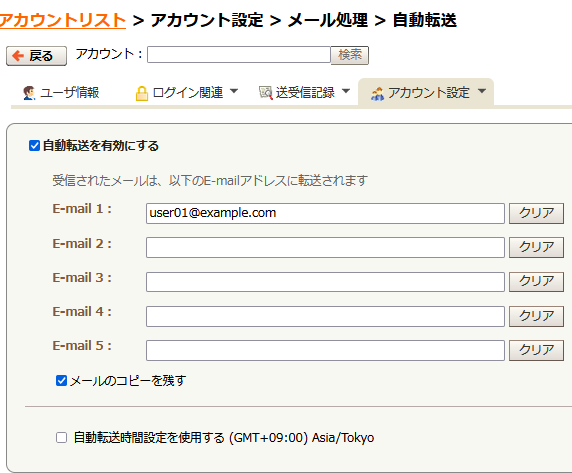Click the account settings people icon
This screenshot has width=572, height=473.
click(377, 94)
